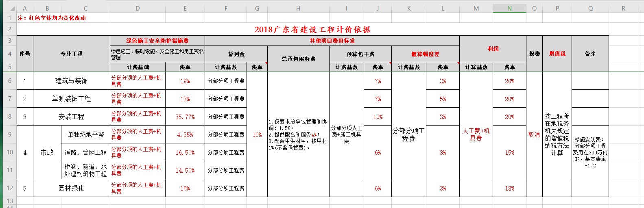Select the 安装工程 cell
Screen dimensions: 644x208
pos(72,117)
